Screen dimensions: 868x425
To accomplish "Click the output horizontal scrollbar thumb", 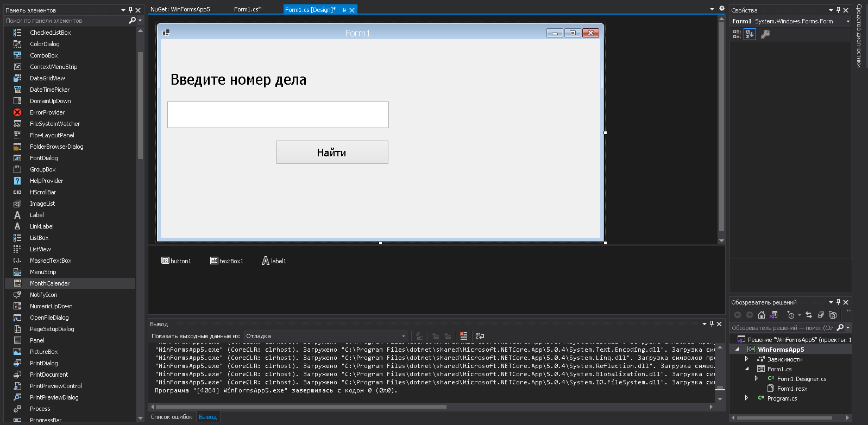I will 301,407.
